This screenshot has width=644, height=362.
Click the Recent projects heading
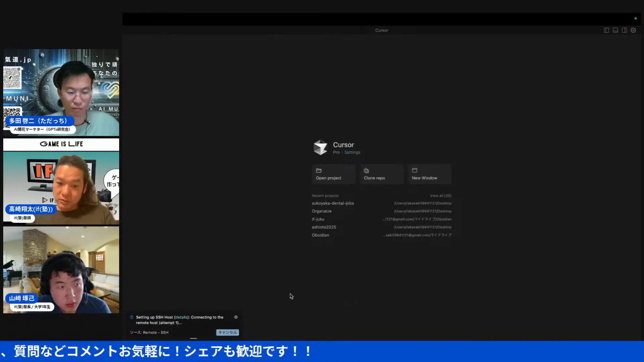click(325, 196)
